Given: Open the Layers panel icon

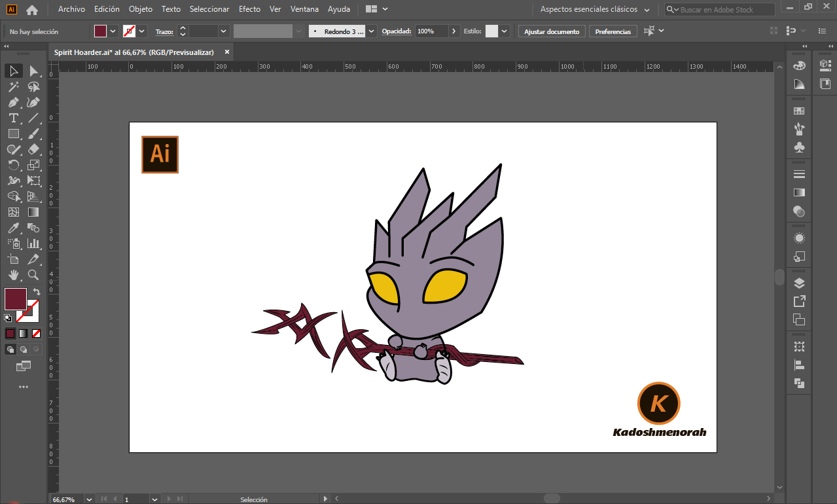Looking at the screenshot, I should click(x=798, y=283).
